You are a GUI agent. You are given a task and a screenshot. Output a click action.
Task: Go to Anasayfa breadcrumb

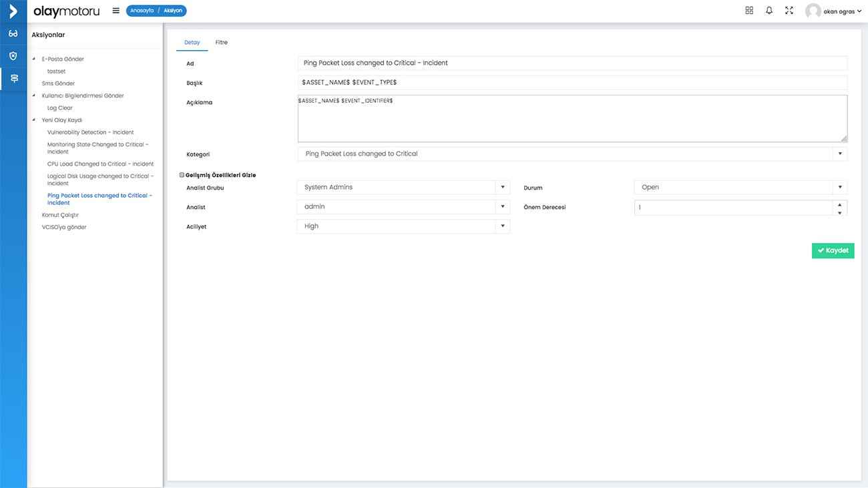[x=142, y=11]
